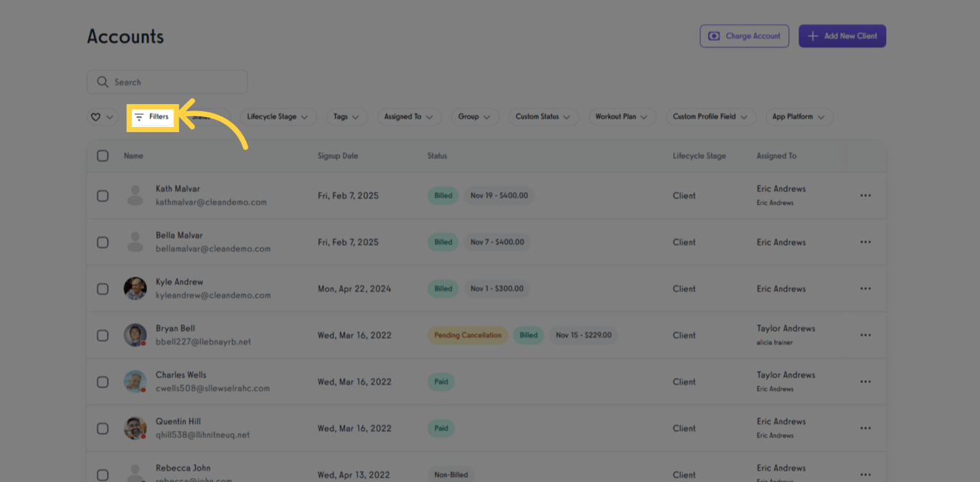
Task: Click Quentin Hill's profile photo
Action: click(x=135, y=428)
